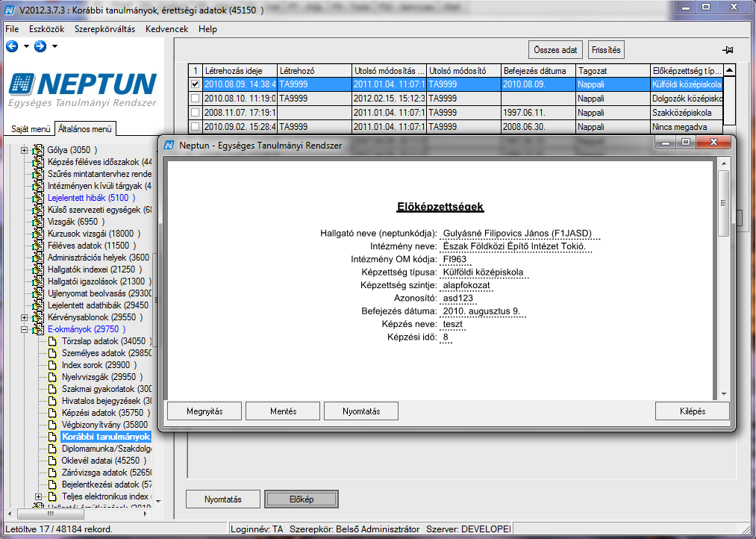Click the Kurzusok vizsgái folder icon

click(38, 234)
